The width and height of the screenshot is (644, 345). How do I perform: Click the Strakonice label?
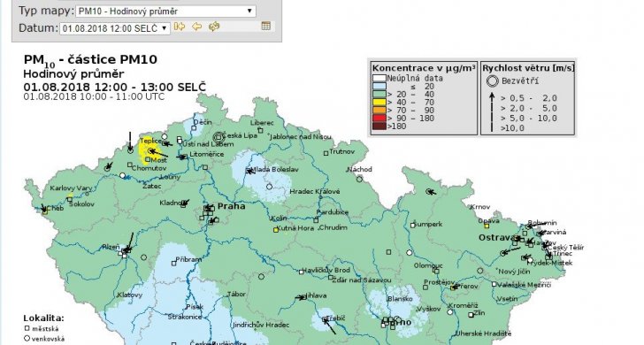(x=185, y=317)
